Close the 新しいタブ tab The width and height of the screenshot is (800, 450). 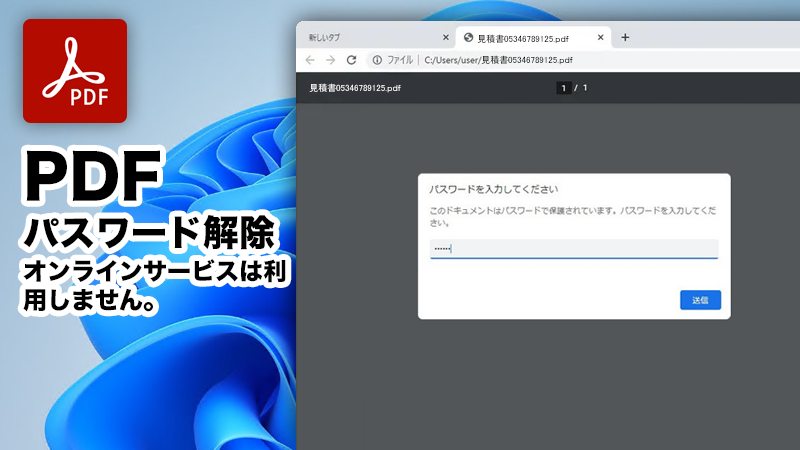(x=446, y=38)
